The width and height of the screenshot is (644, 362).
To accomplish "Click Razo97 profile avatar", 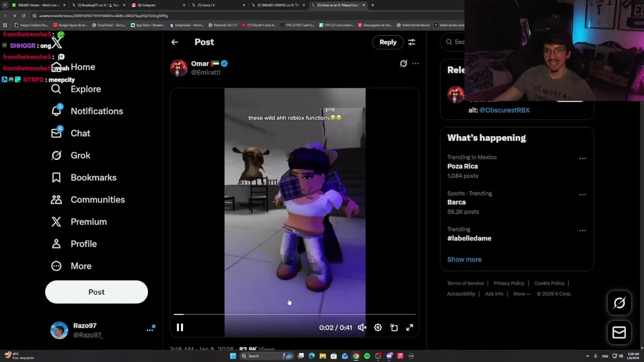I will point(59,330).
